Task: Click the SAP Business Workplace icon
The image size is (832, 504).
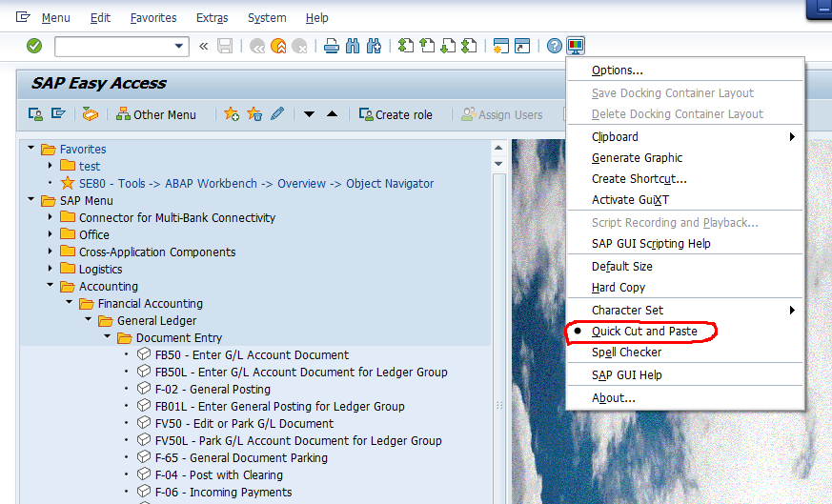Action: pyautogui.click(x=91, y=114)
